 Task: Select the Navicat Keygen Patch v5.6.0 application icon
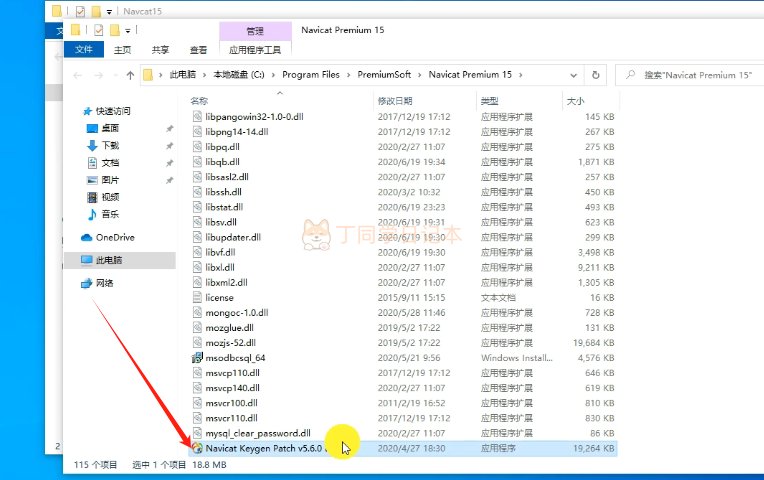point(197,448)
